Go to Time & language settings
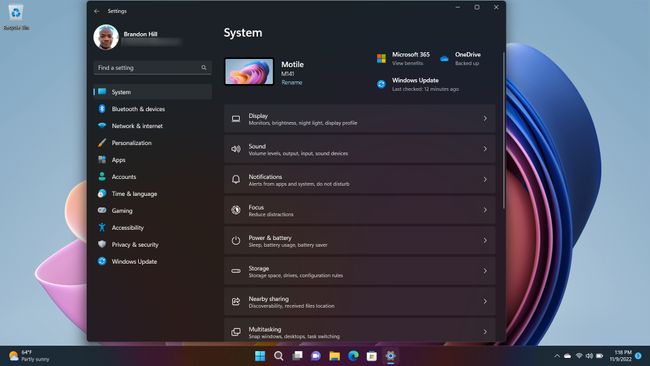The image size is (650, 366). 153,194
